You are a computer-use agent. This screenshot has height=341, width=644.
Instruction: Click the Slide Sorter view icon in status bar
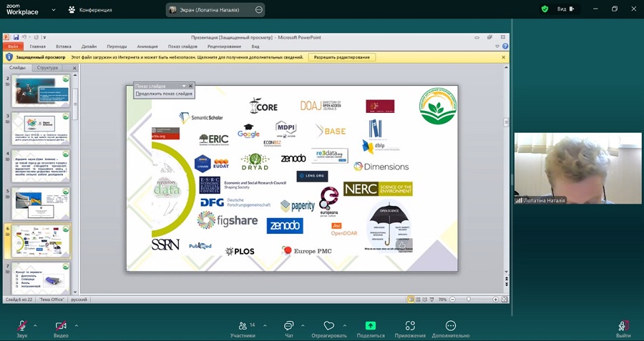[418, 300]
